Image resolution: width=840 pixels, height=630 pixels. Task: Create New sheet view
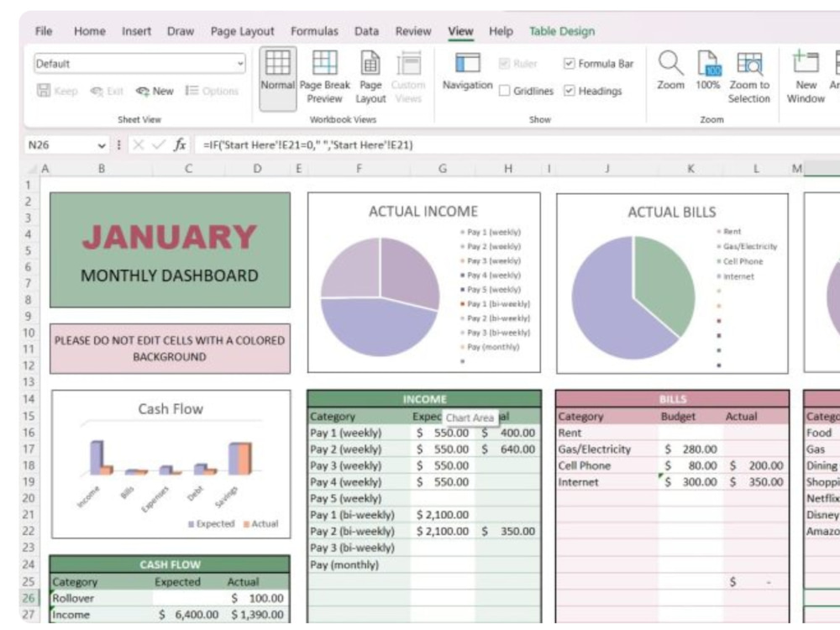[155, 91]
